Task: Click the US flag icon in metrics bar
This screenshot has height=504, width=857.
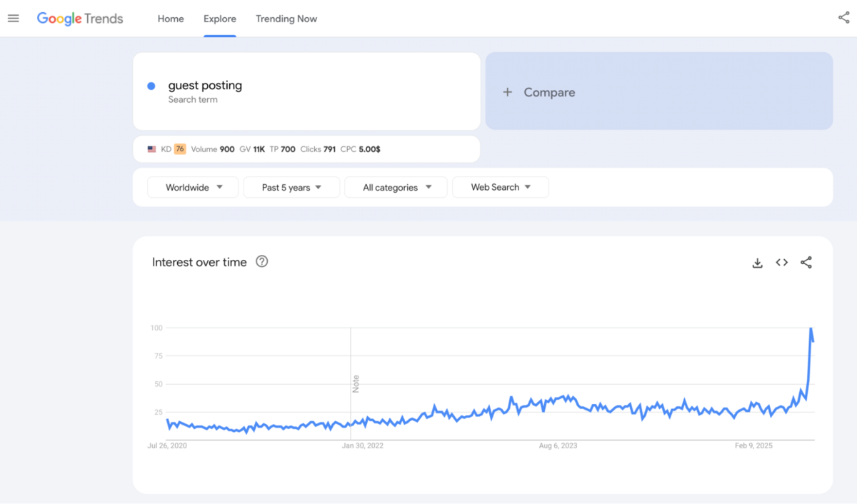Action: coord(151,149)
